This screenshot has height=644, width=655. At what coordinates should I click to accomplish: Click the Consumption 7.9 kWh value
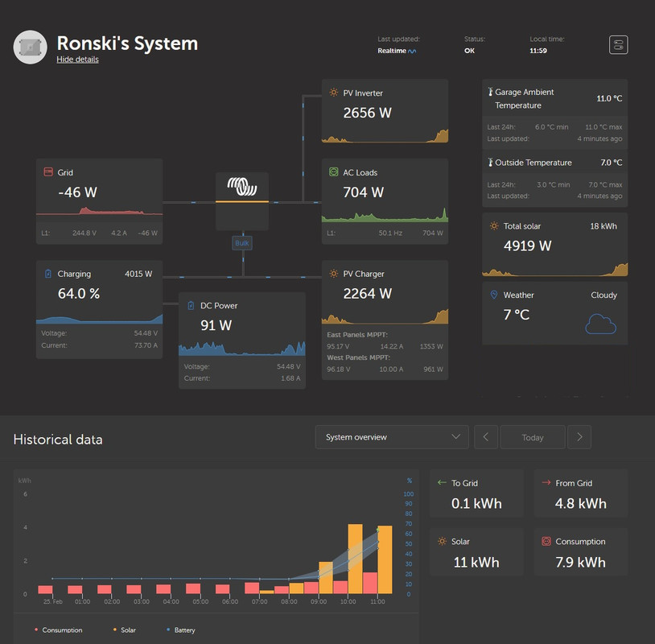(581, 562)
